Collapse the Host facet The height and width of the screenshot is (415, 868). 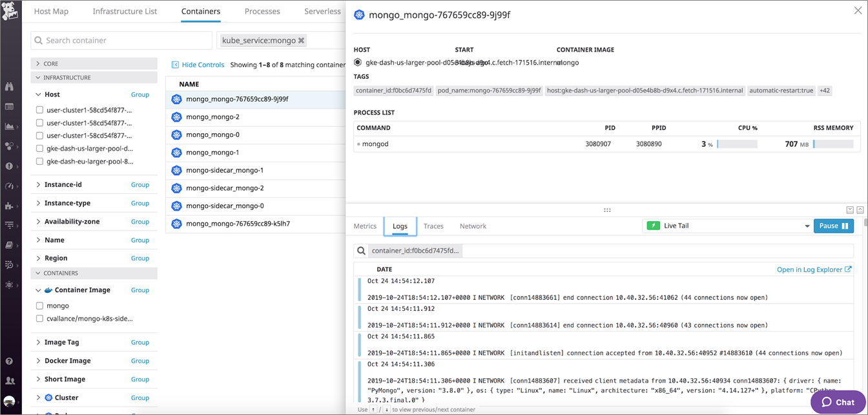[x=38, y=94]
